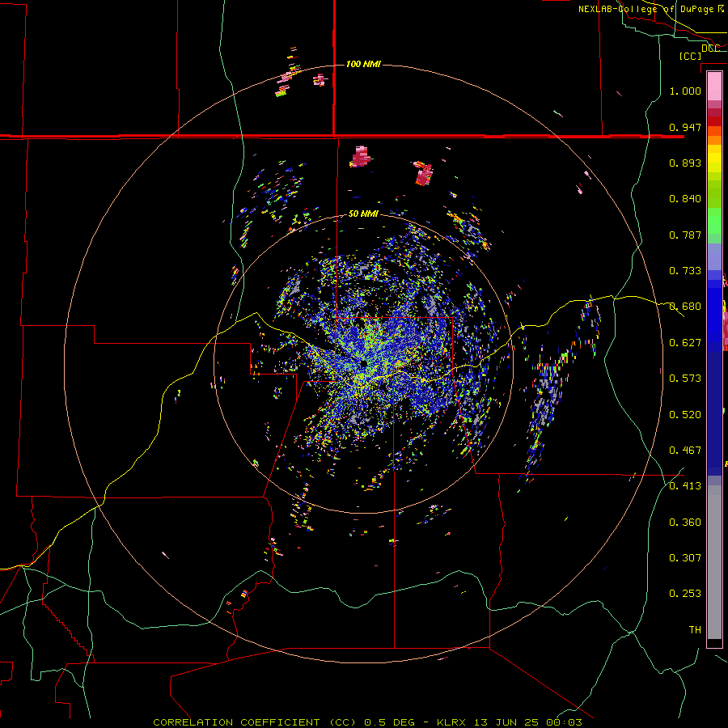
Task: Select the 0.467 scale value
Action: pyautogui.click(x=685, y=451)
